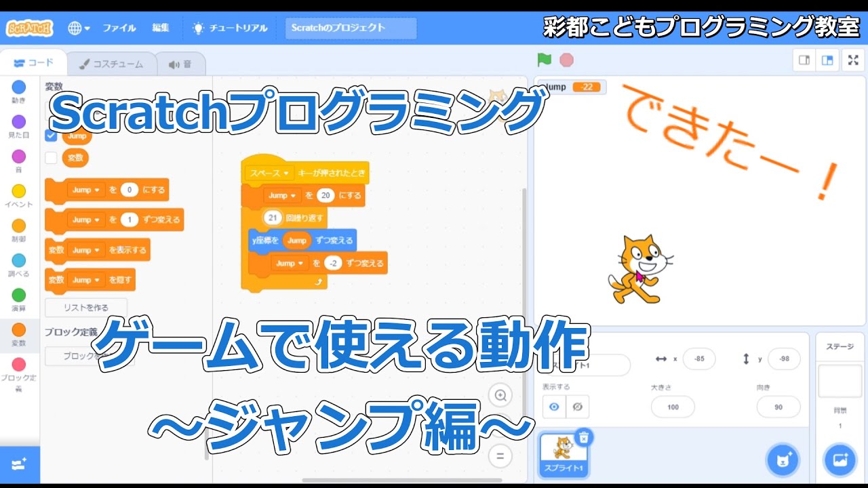Select the スプライト1 thumbnail
The image size is (868, 488).
tap(563, 455)
